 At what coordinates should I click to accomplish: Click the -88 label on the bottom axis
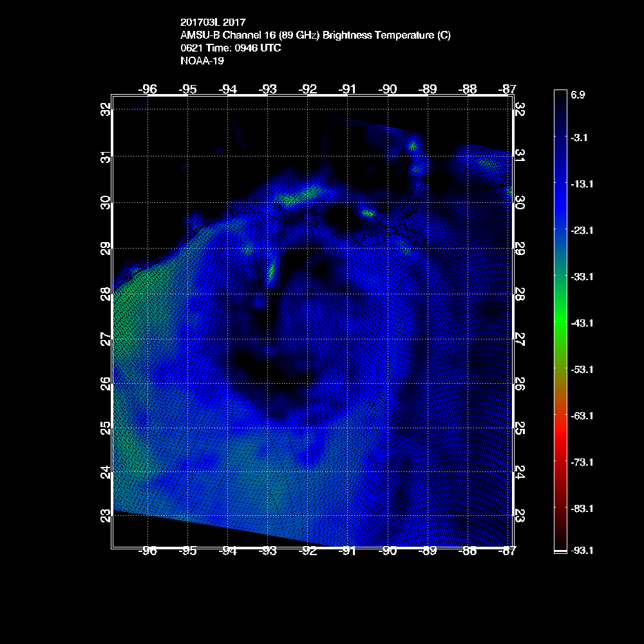(468, 551)
